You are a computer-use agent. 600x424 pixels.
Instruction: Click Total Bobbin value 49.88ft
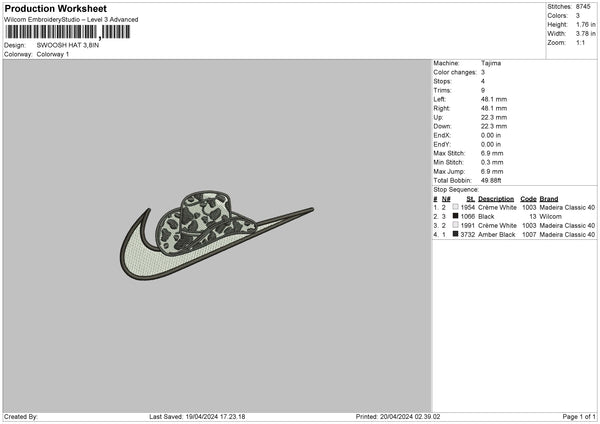491,180
